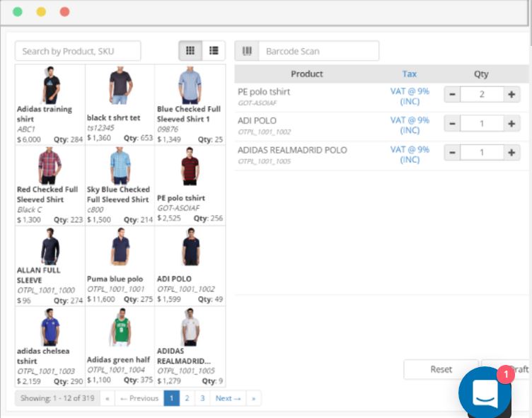Click the barcode scanner icon
532x418 pixels.
[x=247, y=51]
